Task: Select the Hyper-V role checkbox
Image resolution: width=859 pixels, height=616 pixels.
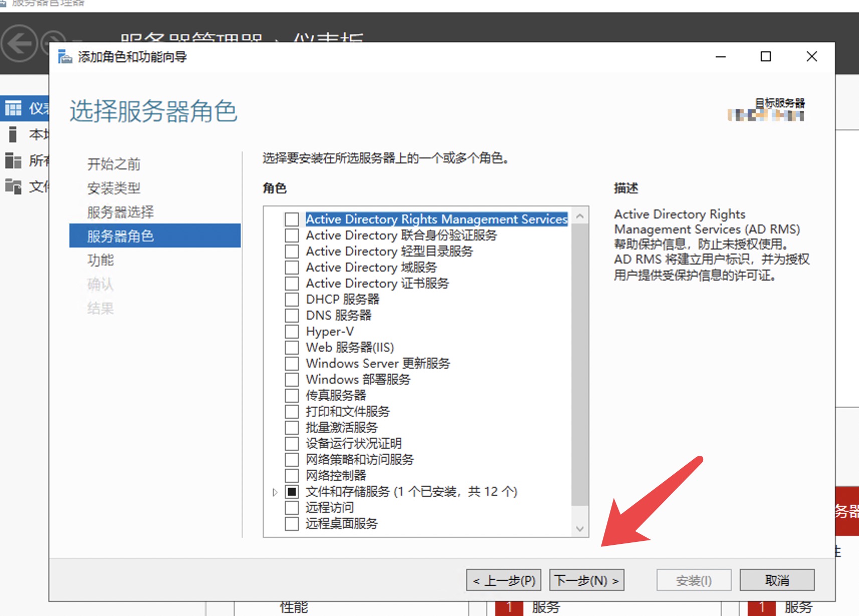Action: tap(292, 332)
